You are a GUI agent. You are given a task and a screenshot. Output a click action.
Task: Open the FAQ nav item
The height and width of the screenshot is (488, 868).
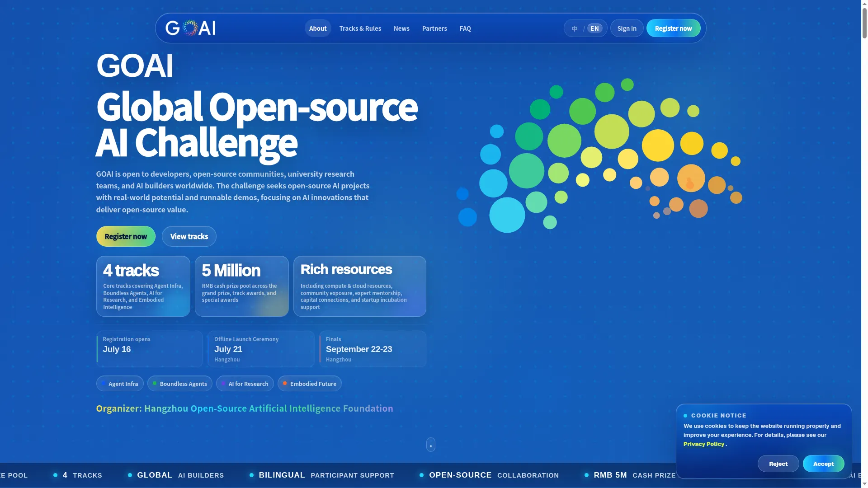(465, 28)
